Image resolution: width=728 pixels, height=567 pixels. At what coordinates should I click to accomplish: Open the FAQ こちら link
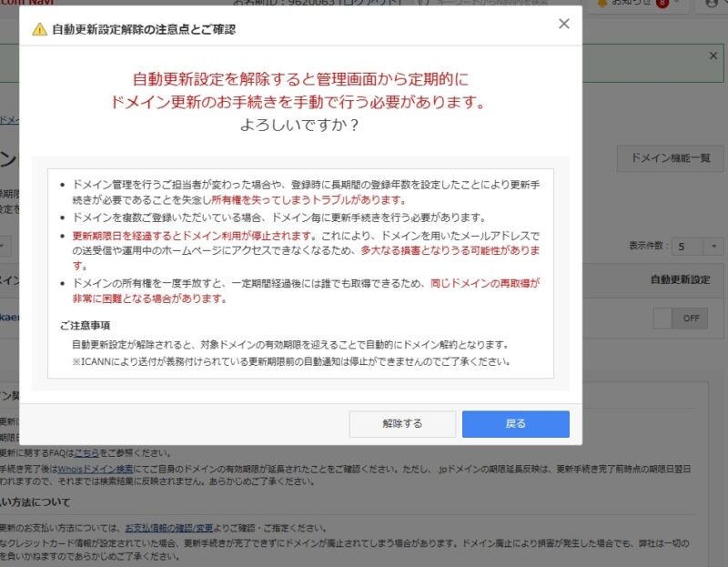[86, 452]
